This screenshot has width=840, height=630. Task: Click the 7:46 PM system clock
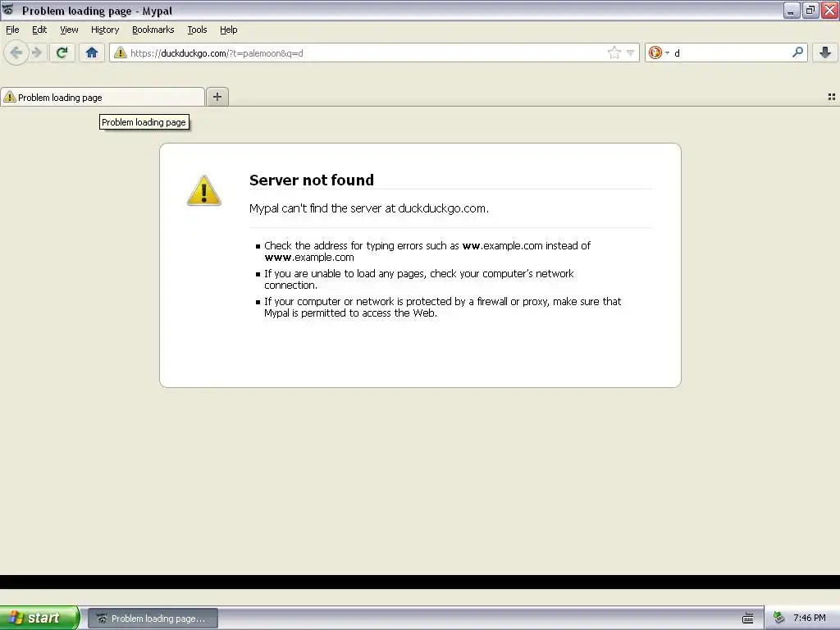(810, 618)
